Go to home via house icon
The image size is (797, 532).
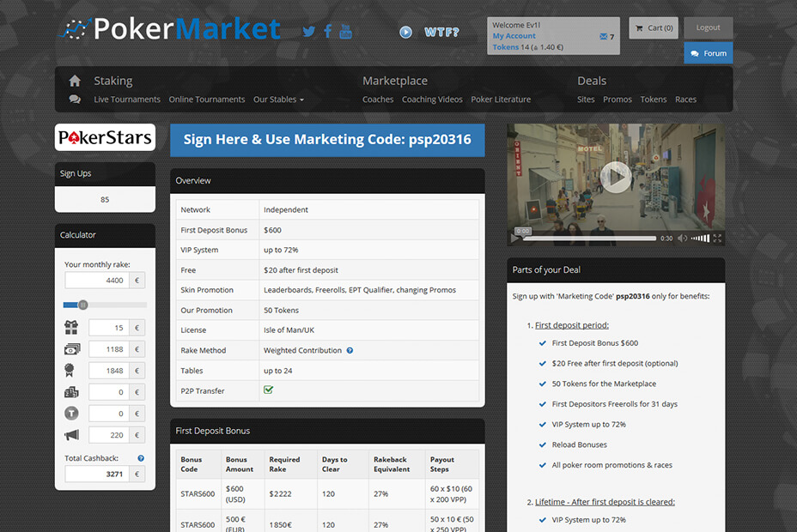pos(75,81)
